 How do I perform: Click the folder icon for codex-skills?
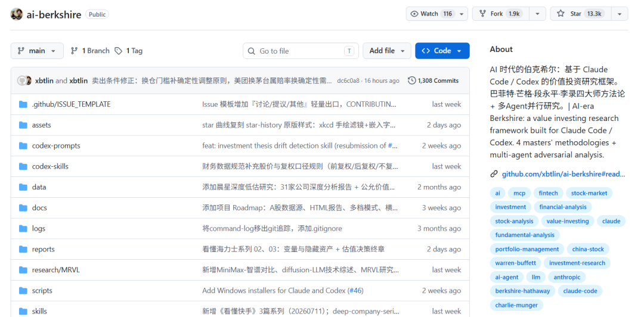tap(23, 167)
